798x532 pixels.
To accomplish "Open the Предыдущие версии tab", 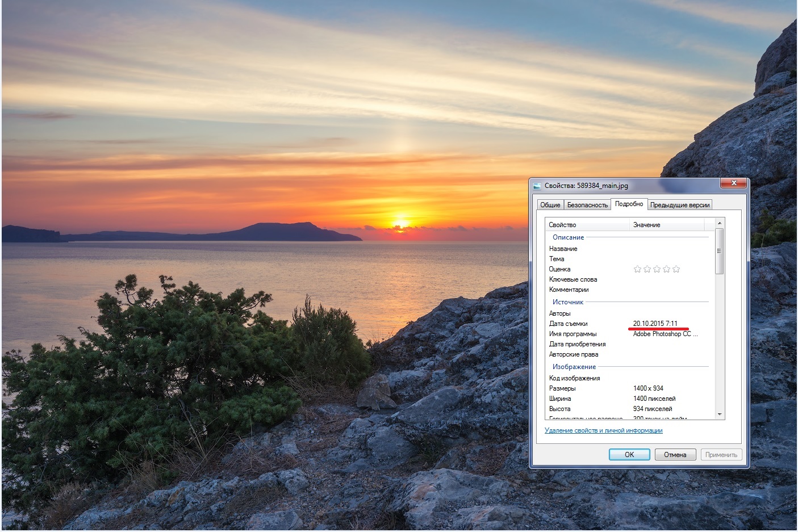I will 679,205.
